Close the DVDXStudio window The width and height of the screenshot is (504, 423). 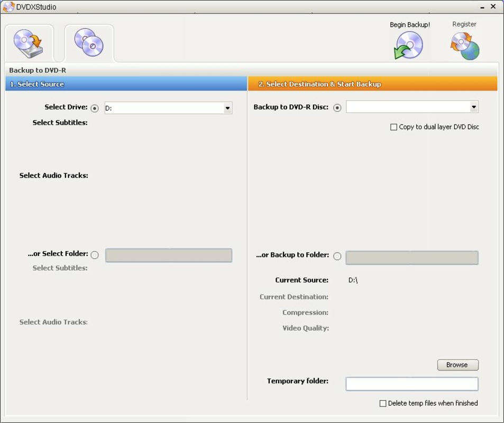493,6
